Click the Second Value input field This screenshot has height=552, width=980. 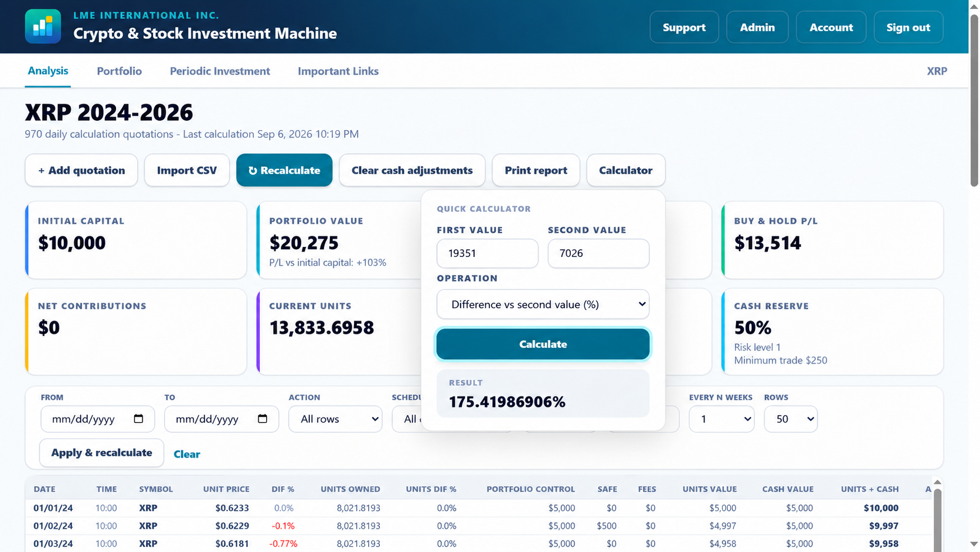[598, 253]
